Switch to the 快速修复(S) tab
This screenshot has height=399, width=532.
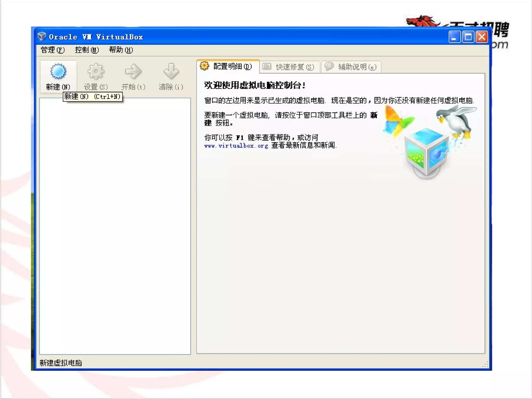[x=295, y=67]
